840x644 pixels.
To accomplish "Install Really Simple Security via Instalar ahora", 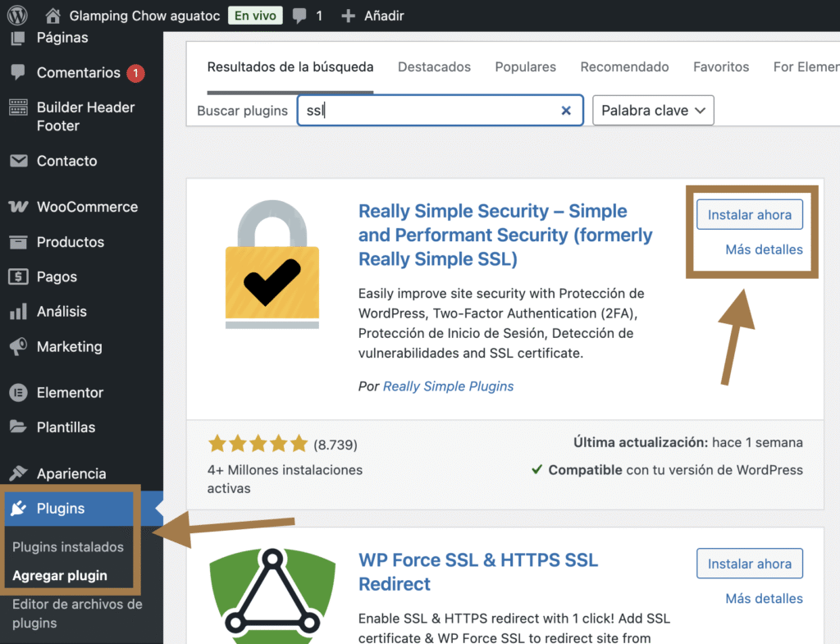I will (749, 214).
